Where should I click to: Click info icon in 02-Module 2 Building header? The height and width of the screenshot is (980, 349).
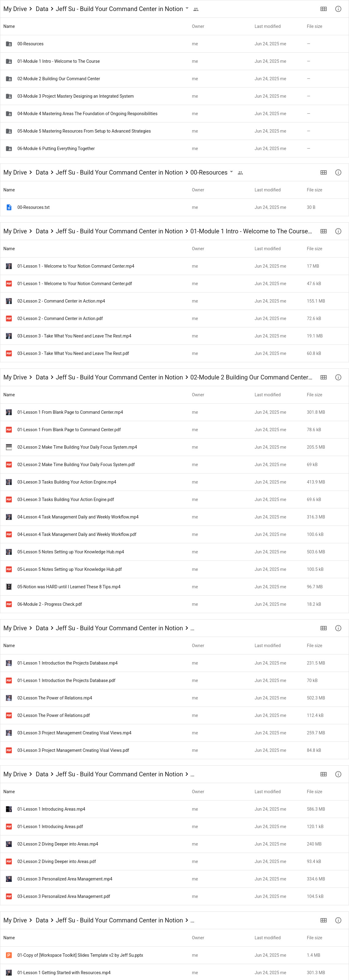tap(338, 377)
